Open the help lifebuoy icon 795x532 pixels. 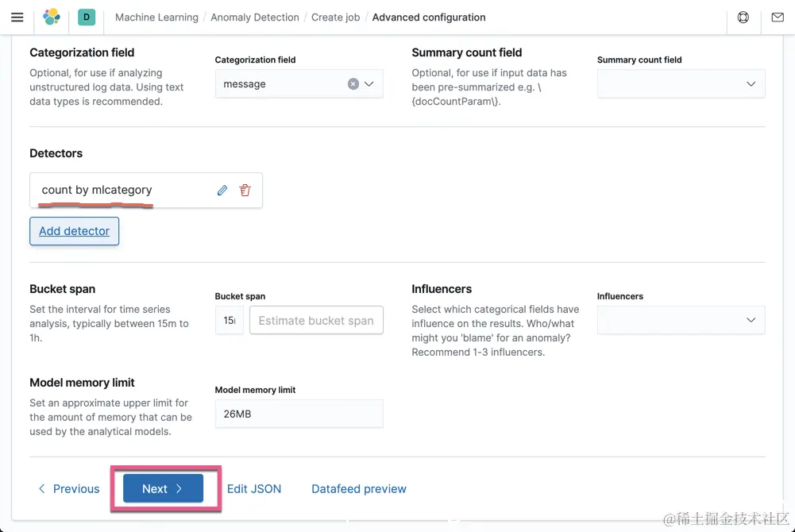[x=743, y=17]
